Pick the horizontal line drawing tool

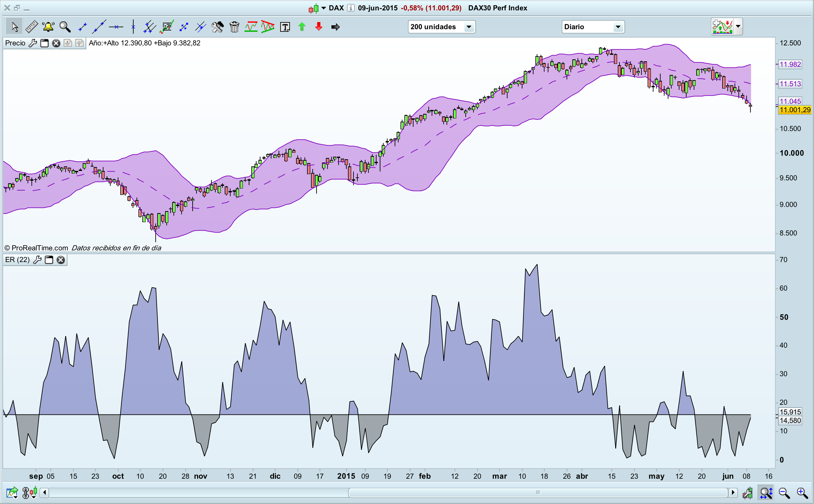[116, 27]
